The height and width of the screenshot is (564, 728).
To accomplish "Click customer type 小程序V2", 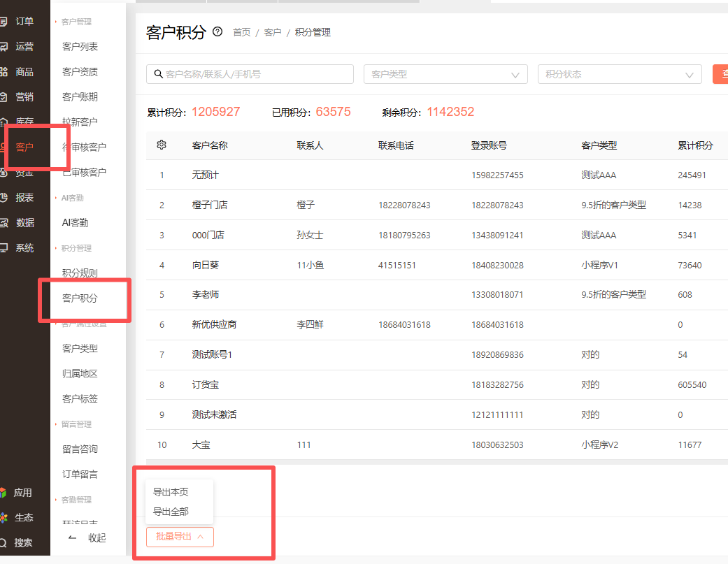I will (599, 444).
